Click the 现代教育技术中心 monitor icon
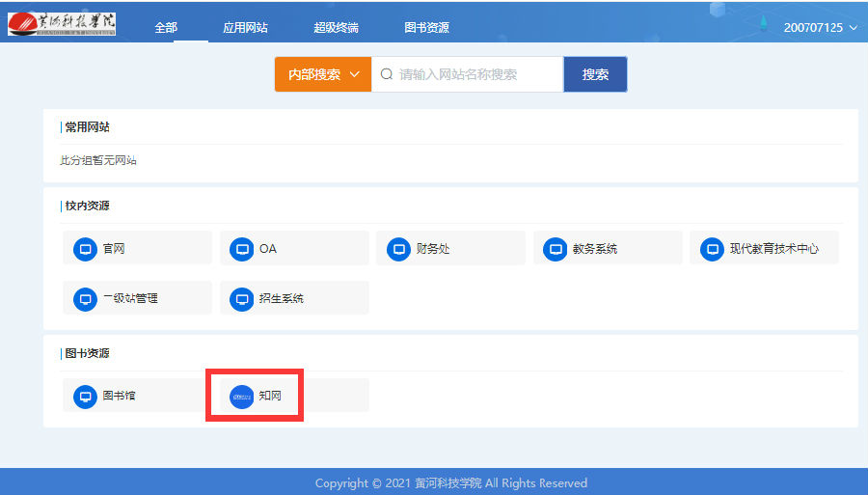The width and height of the screenshot is (868, 495). (712, 249)
